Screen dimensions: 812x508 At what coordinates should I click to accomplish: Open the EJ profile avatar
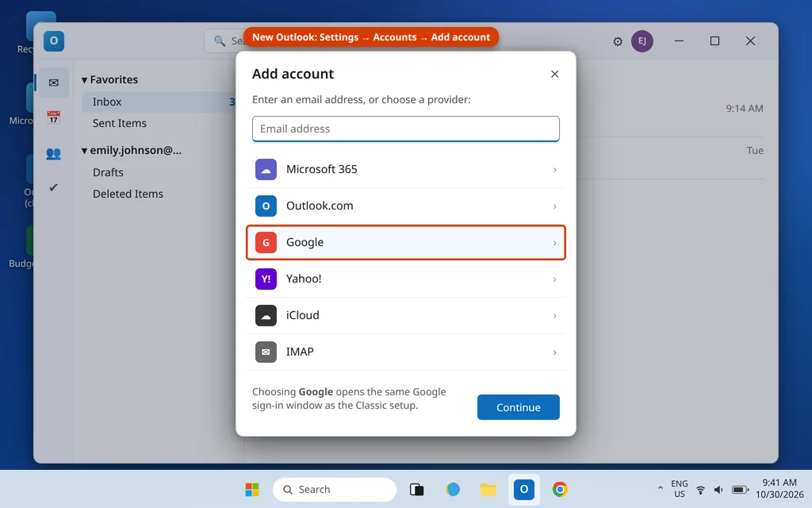tap(642, 41)
